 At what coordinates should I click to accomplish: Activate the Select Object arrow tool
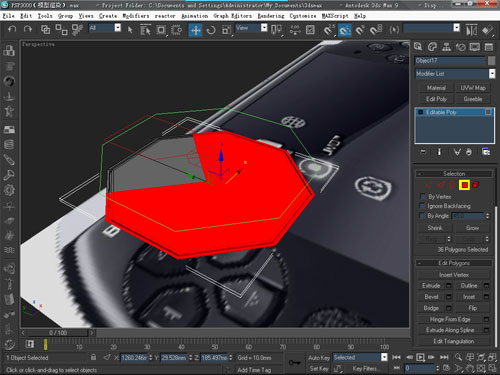pos(130,30)
